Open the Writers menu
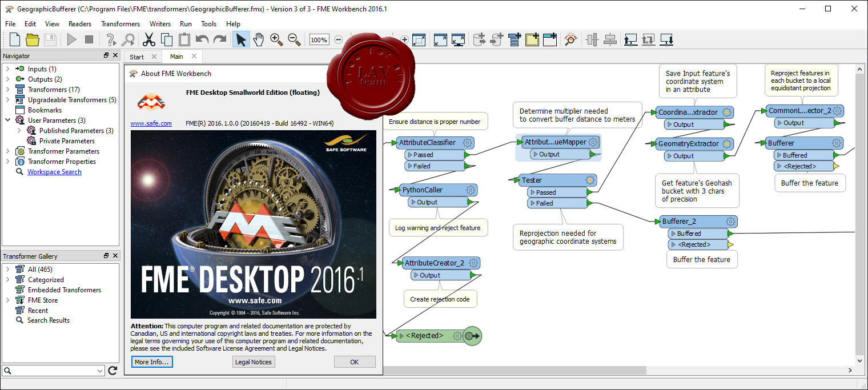Image resolution: width=868 pixels, height=390 pixels. pos(160,24)
